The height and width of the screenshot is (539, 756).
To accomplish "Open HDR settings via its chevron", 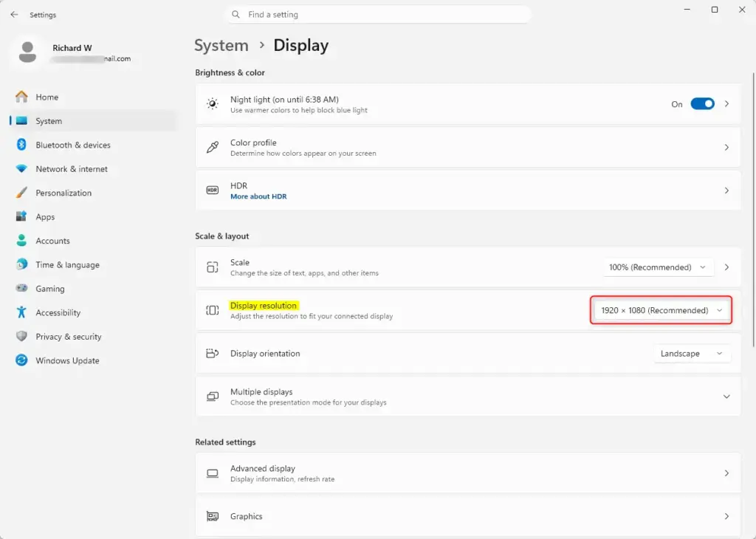I will (x=726, y=190).
